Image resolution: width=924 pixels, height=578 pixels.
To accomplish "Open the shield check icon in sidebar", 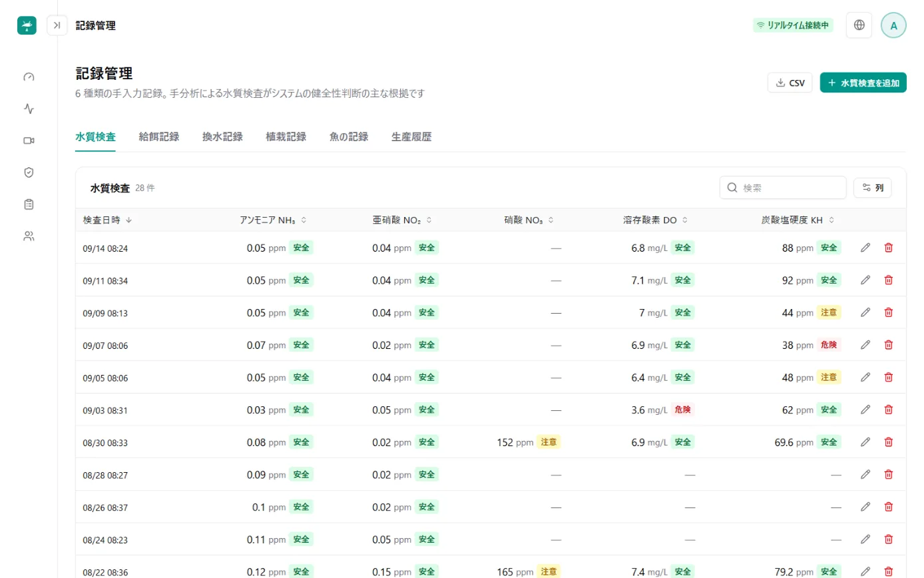I will pyautogui.click(x=29, y=172).
